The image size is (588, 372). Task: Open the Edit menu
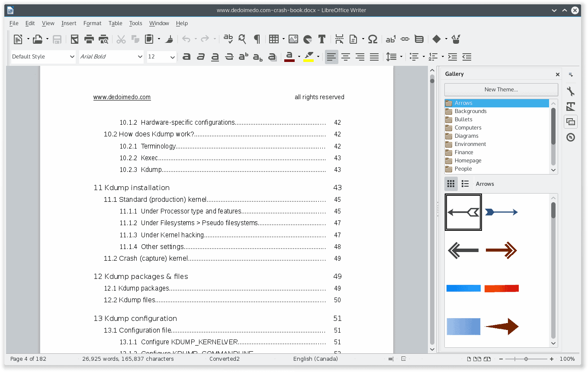(x=30, y=23)
